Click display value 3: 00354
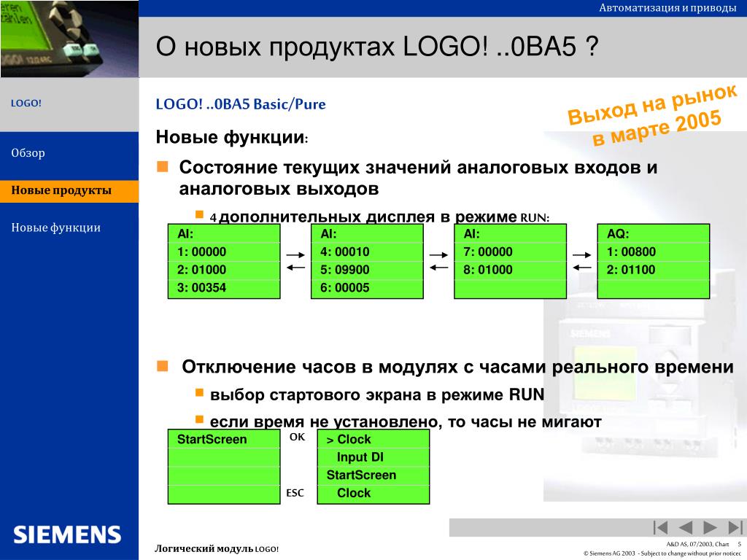 [x=201, y=287]
